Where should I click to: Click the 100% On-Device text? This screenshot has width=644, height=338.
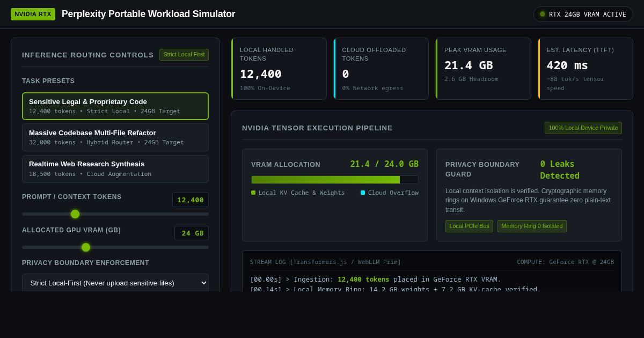click(x=265, y=88)
